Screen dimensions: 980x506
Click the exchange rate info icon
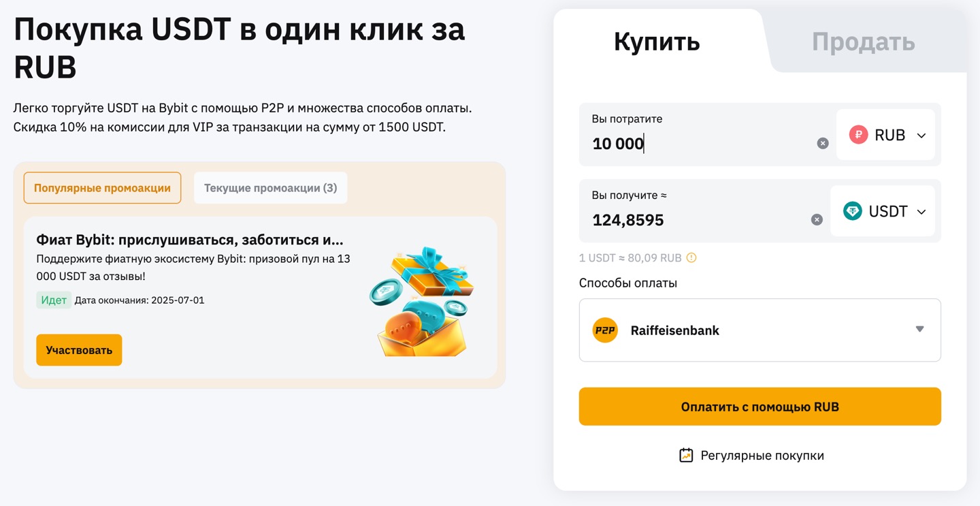click(691, 258)
